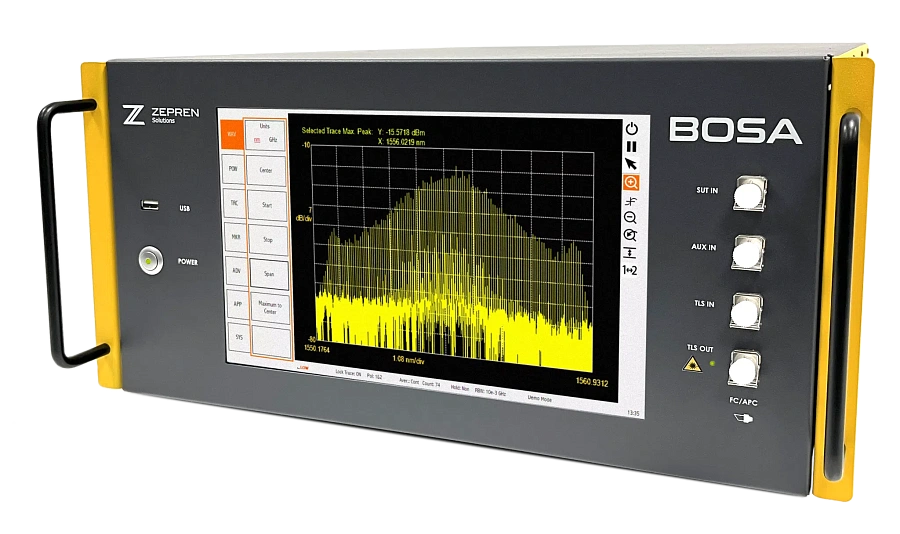This screenshot has width=900, height=534.
Task: Switch to the TRC tab
Action: click(x=234, y=203)
